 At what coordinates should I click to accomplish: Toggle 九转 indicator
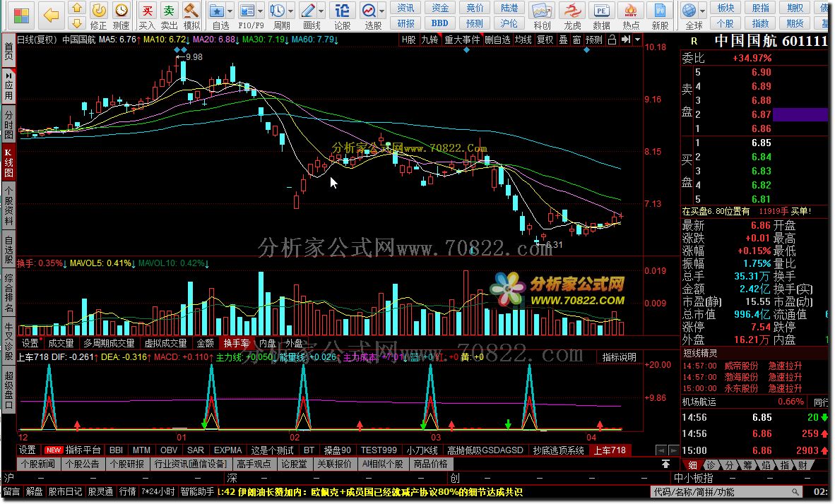[x=430, y=40]
